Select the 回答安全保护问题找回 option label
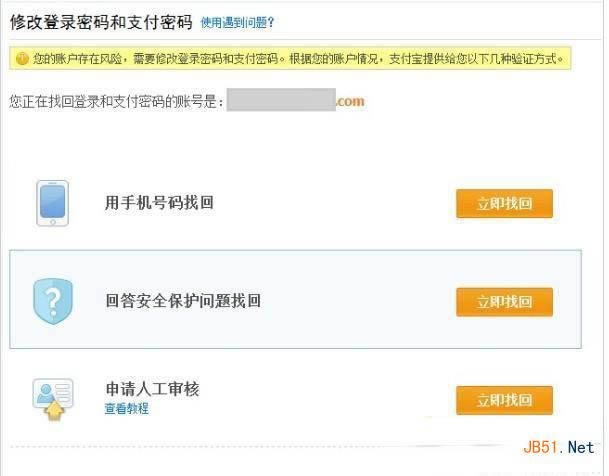This screenshot has height=476, width=609. [x=182, y=301]
